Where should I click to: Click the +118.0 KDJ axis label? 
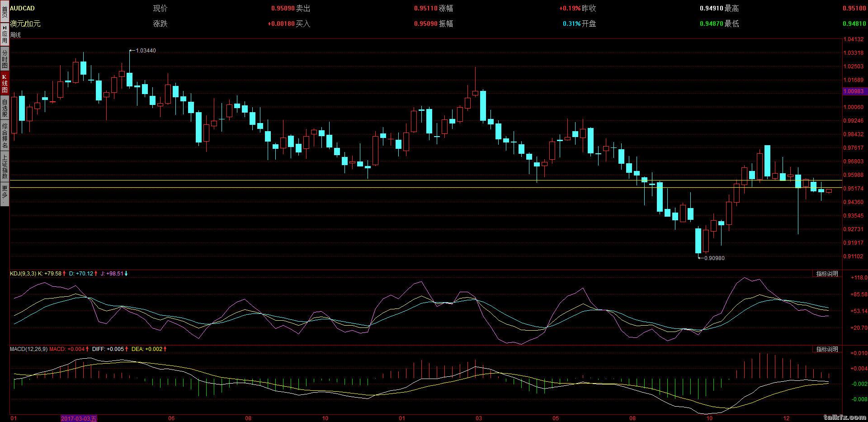(859, 278)
